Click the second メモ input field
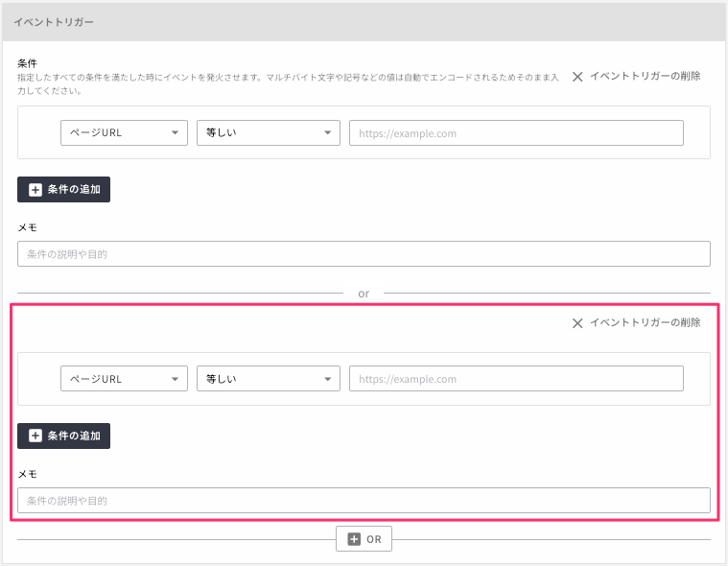728x566 pixels. click(364, 500)
